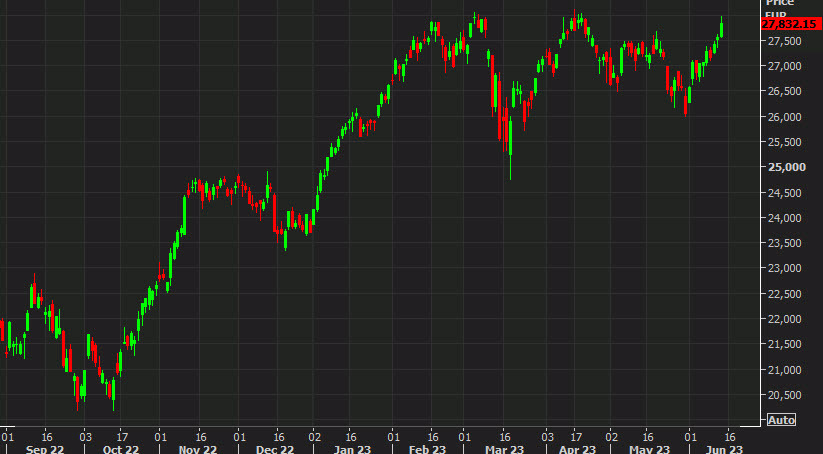Viewport: 823px width, 454px height.
Task: Click the 20,500 price axis label
Action: tap(784, 395)
